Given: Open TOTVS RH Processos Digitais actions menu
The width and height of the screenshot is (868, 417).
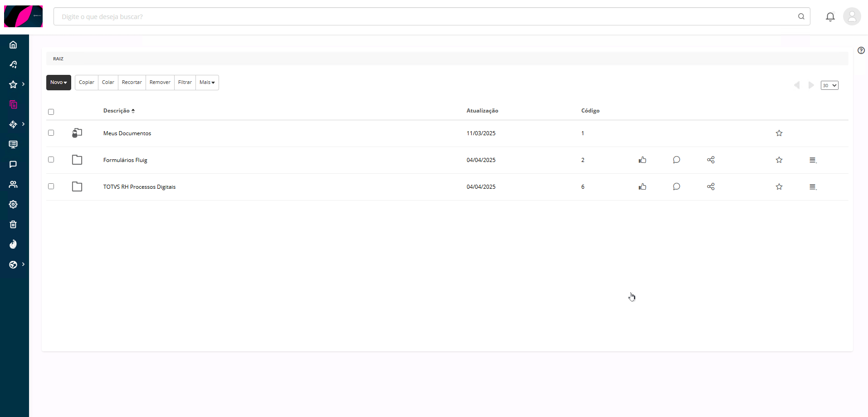Looking at the screenshot, I should 813,187.
